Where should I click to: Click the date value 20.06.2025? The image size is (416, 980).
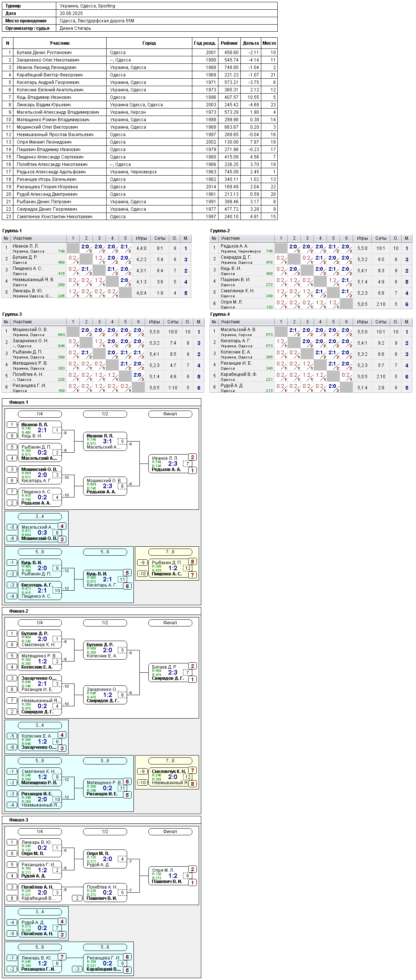71,13
